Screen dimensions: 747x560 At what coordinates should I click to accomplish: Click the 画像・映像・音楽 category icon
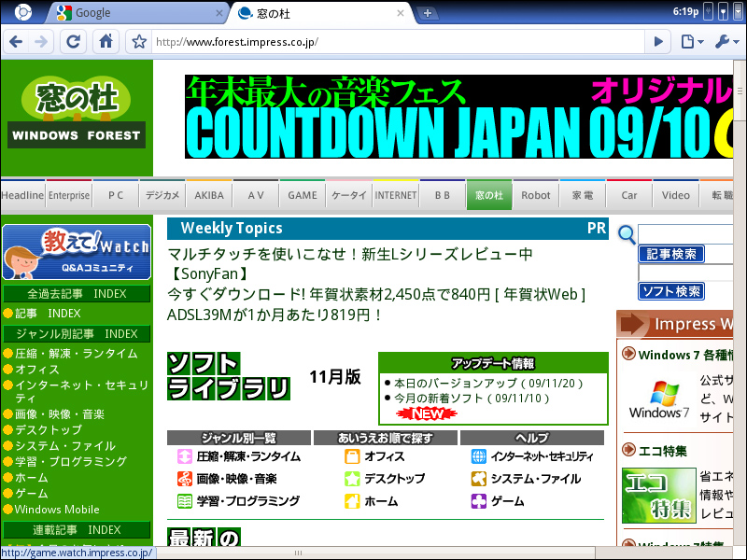(x=184, y=479)
